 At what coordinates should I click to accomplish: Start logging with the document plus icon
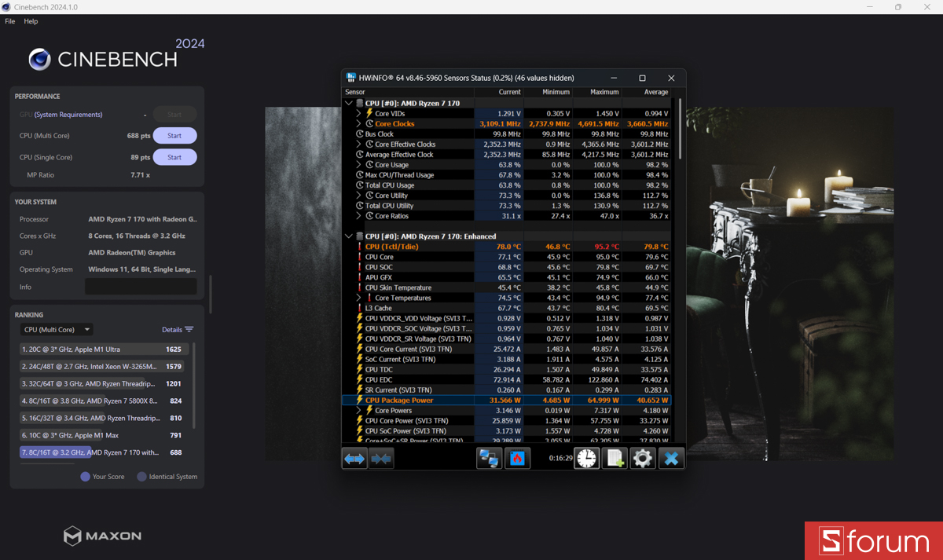615,458
